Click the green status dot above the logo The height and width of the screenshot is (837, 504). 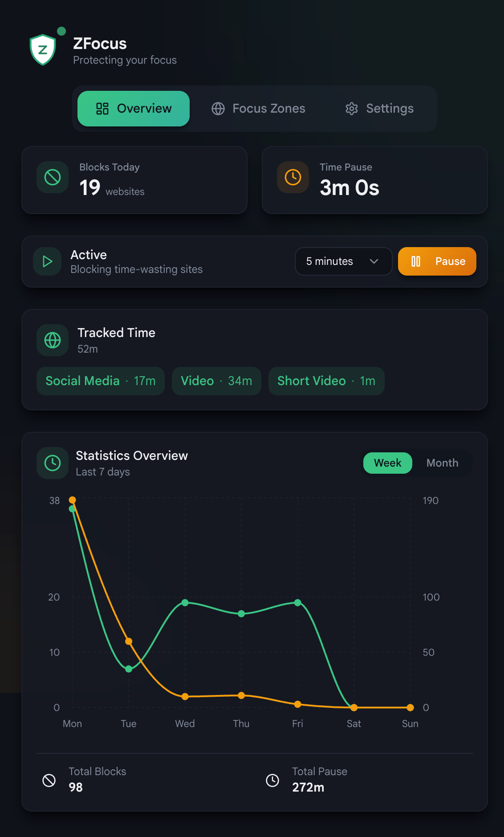tap(61, 31)
